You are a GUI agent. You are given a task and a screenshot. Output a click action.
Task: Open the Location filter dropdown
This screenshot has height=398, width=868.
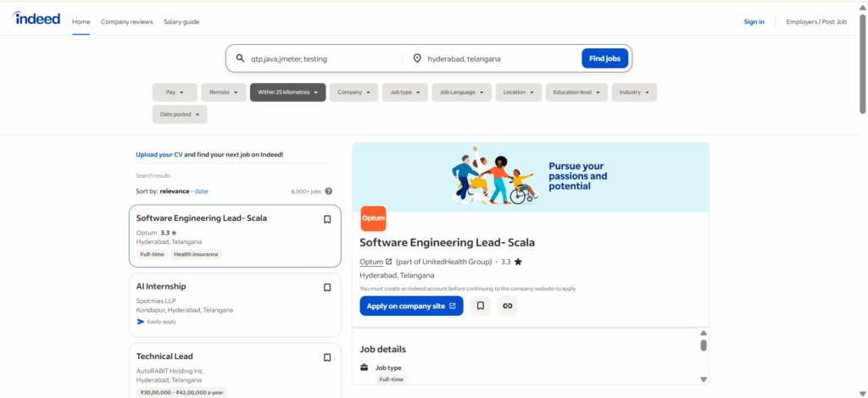coord(519,92)
